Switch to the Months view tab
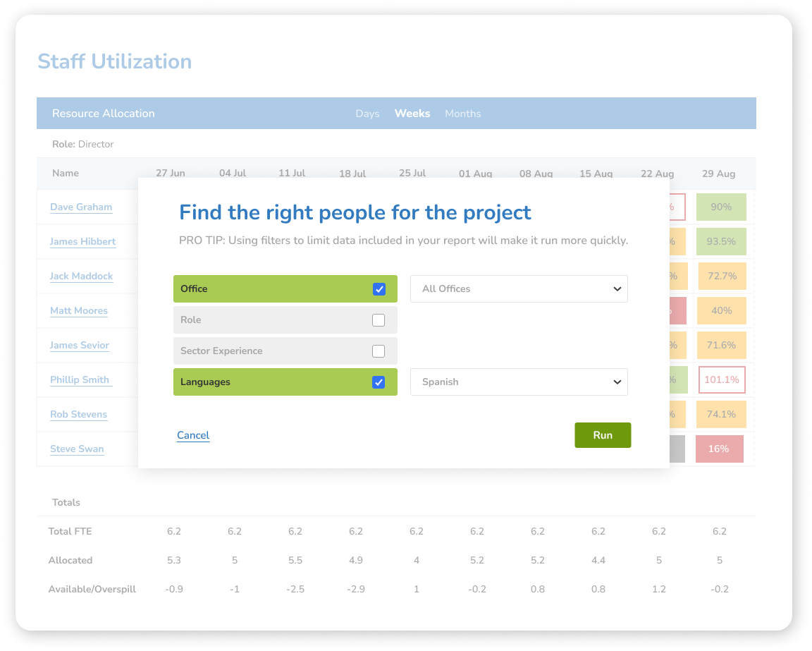Viewport: 812px width, 651px height. tap(462, 113)
